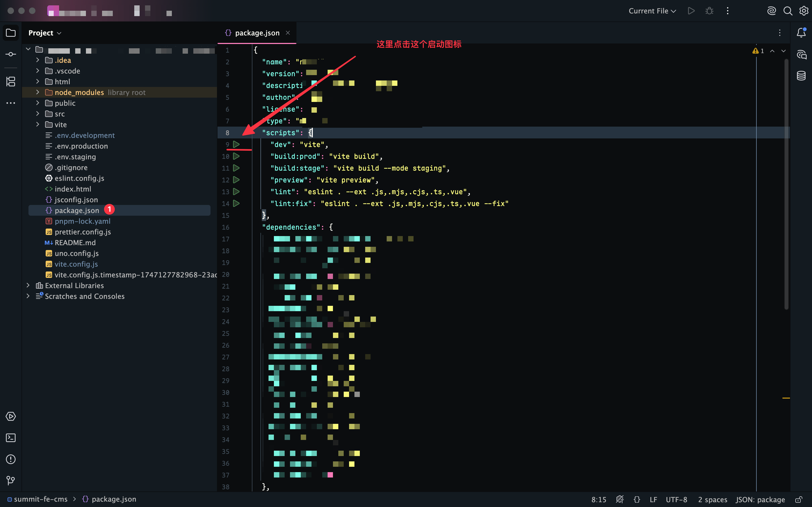Screen dimensions: 812x507
Task: Click the run gutter icon for dev script
Action: click(x=236, y=145)
